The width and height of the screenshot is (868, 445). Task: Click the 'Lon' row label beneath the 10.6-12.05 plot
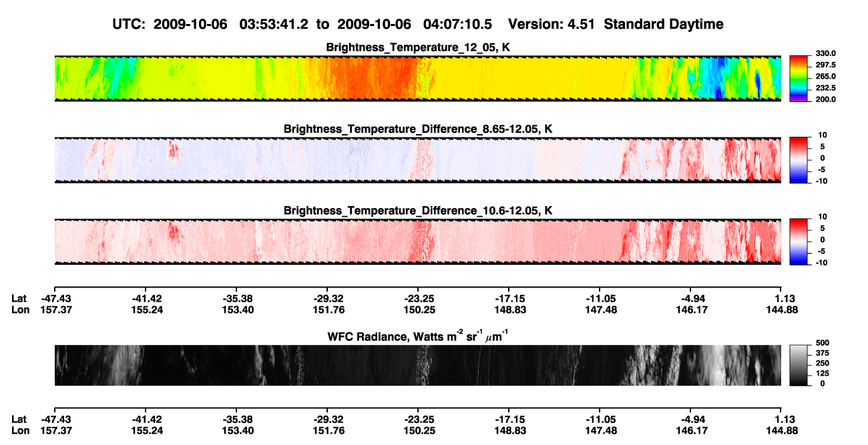point(20,309)
